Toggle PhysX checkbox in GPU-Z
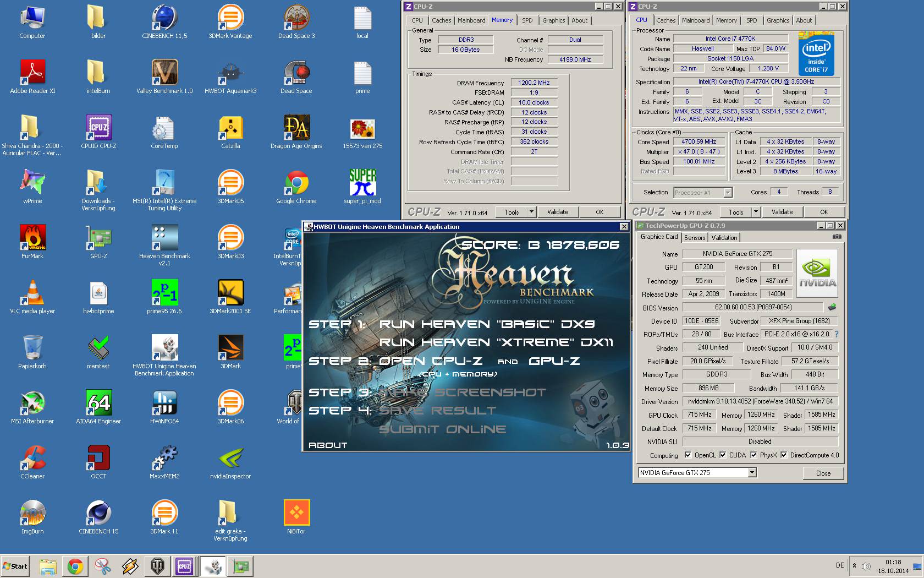This screenshot has width=924, height=578. 754,455
